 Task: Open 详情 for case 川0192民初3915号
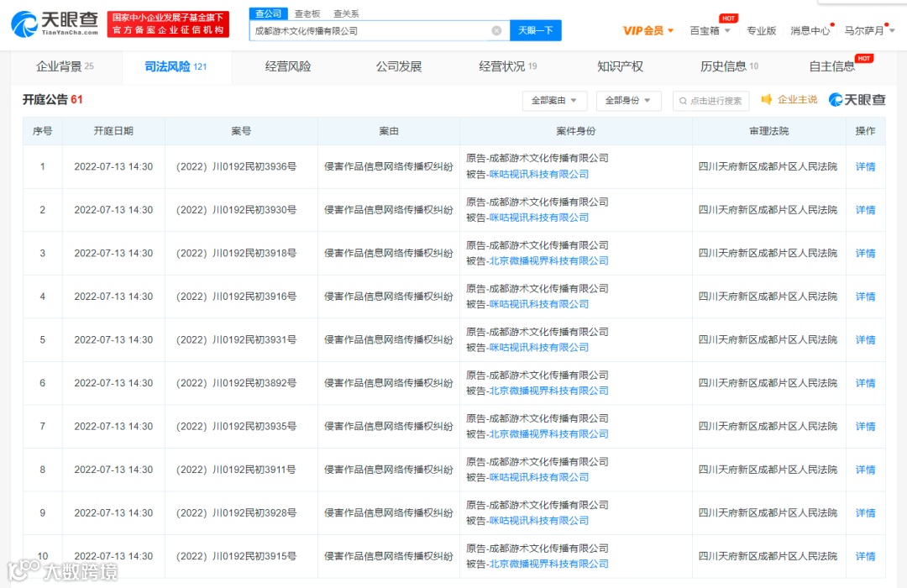pos(865,556)
